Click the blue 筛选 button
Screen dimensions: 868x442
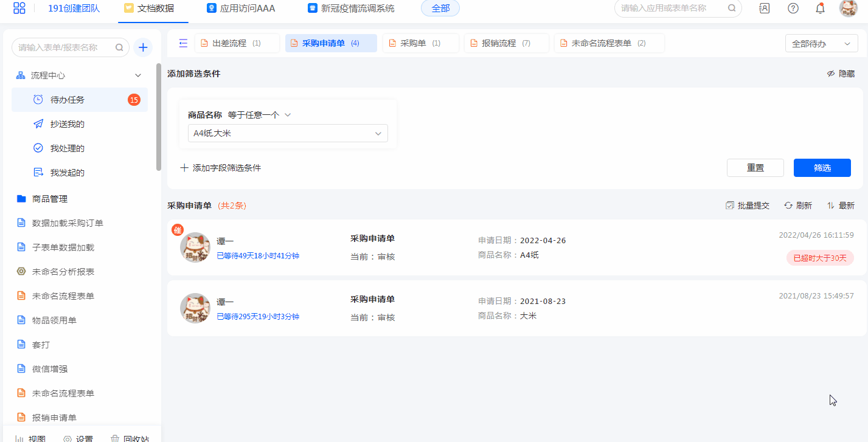tap(822, 168)
